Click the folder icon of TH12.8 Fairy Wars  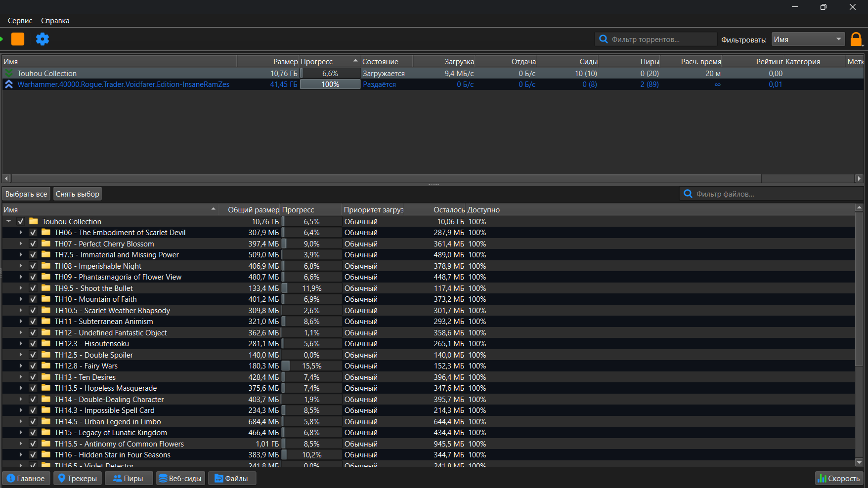click(x=46, y=366)
